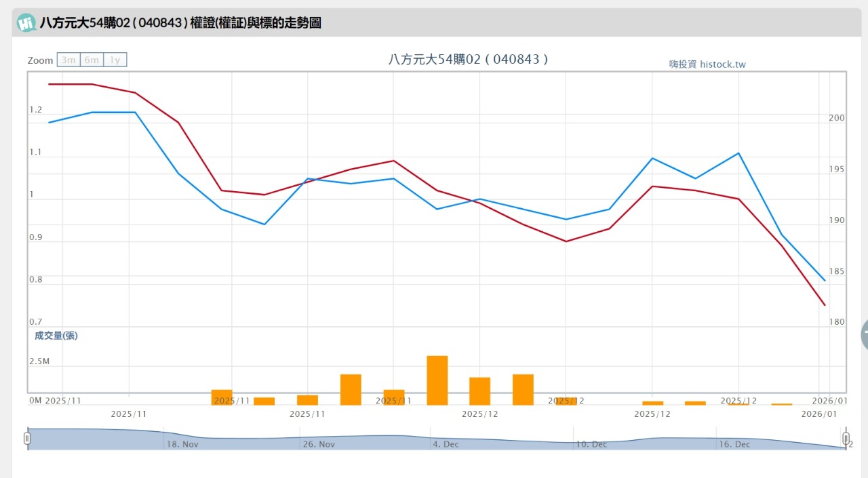Click the left navigator range handle
The height and width of the screenshot is (478, 868).
tap(27, 438)
